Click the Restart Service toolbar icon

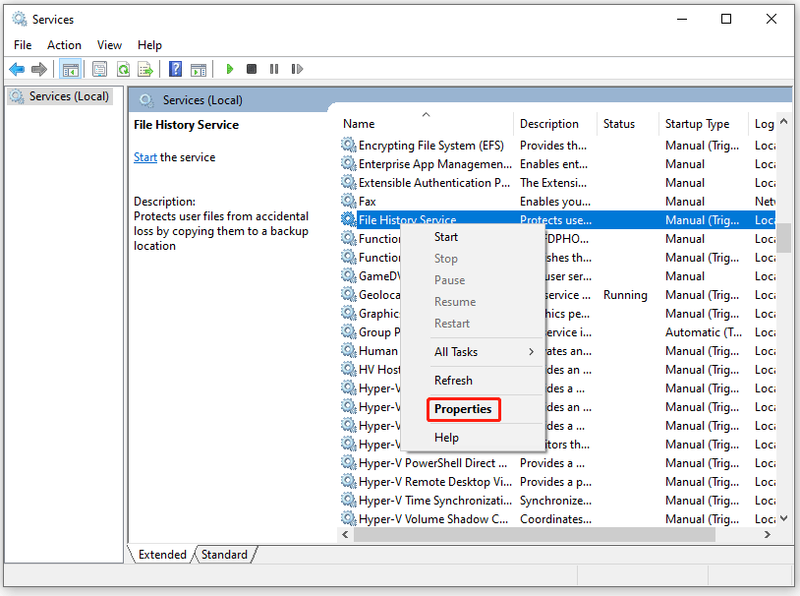297,69
